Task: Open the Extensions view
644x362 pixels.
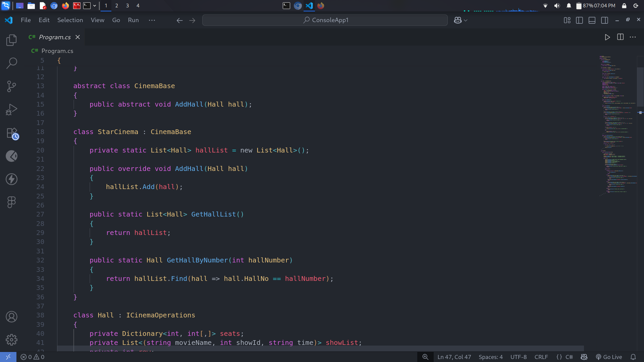Action: [11, 133]
